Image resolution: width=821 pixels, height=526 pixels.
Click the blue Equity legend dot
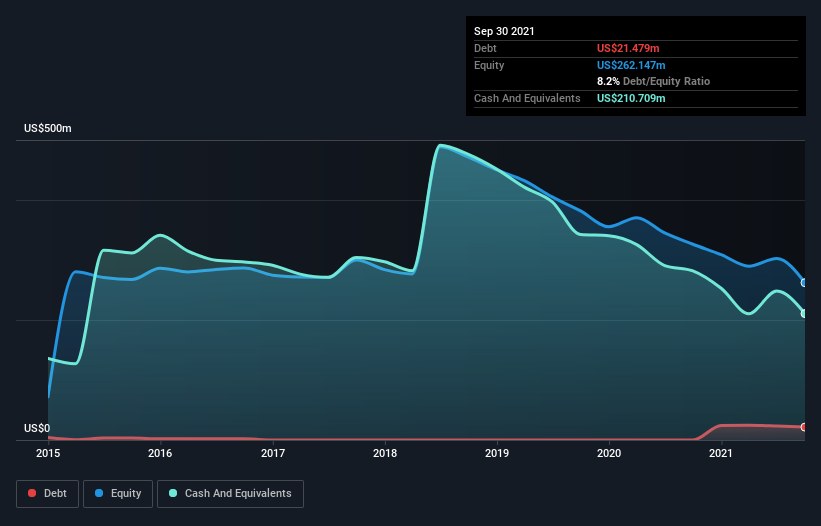tap(99, 493)
